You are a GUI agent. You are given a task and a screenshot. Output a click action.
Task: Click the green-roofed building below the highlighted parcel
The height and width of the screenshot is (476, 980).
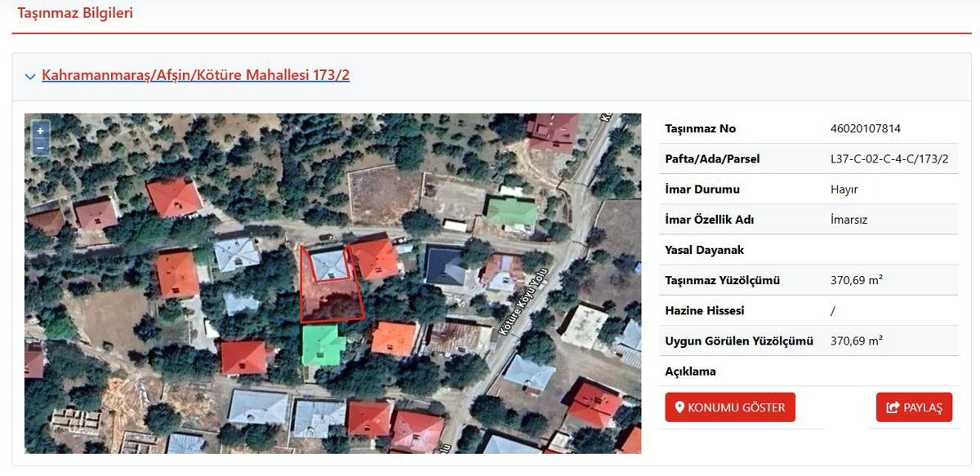tap(323, 345)
